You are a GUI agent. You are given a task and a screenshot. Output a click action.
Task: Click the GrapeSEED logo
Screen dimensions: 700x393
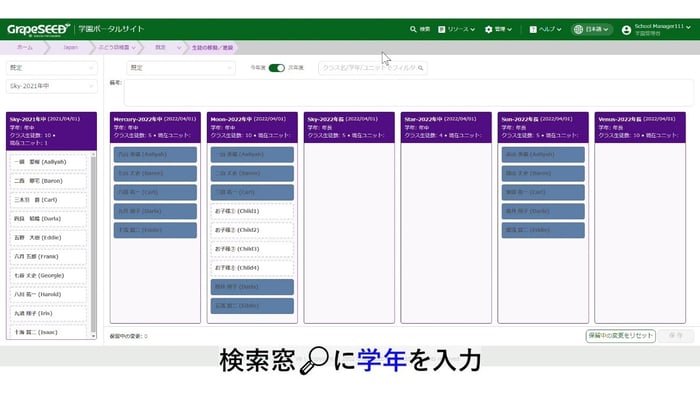pyautogui.click(x=38, y=29)
